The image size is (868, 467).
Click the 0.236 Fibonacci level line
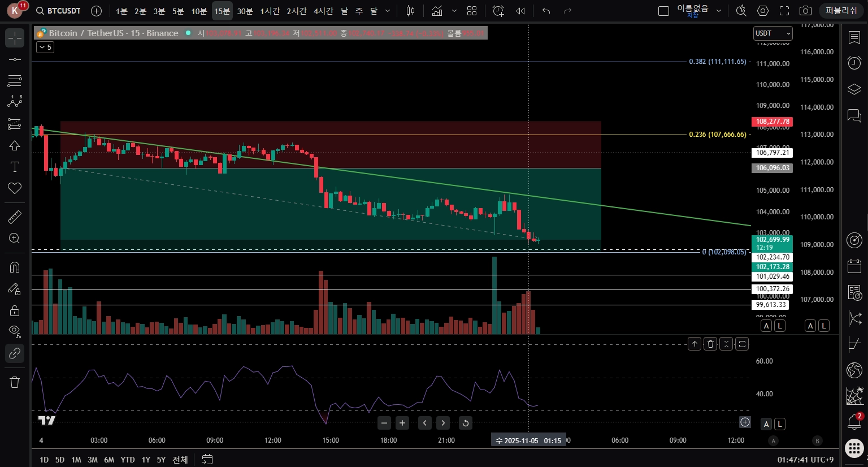(362, 135)
